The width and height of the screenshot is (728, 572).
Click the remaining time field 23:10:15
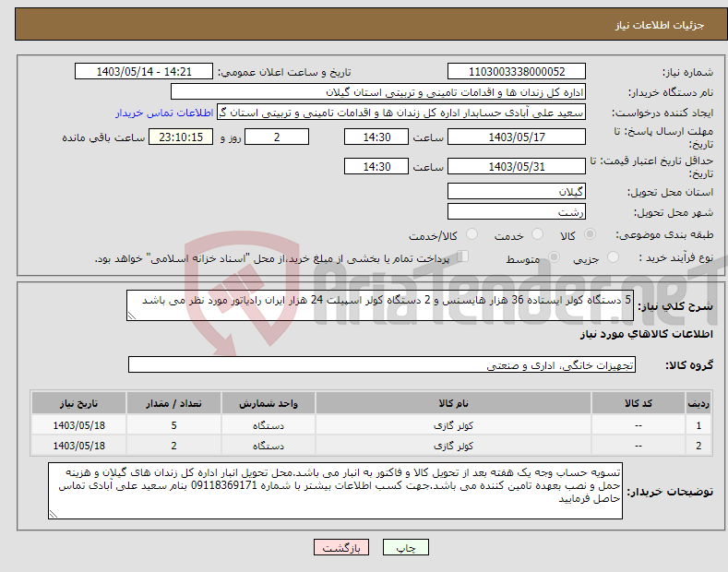click(x=181, y=137)
